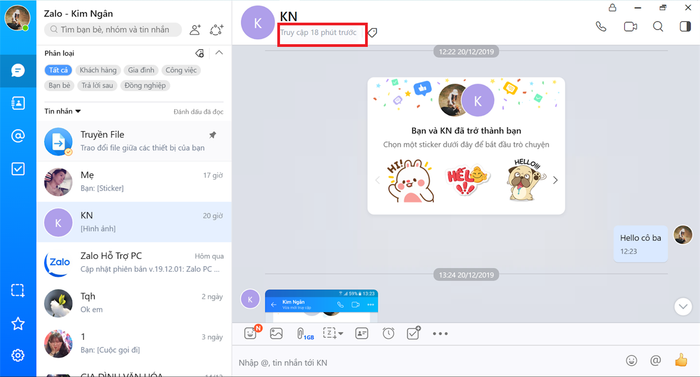Open the create group icon

217,30
